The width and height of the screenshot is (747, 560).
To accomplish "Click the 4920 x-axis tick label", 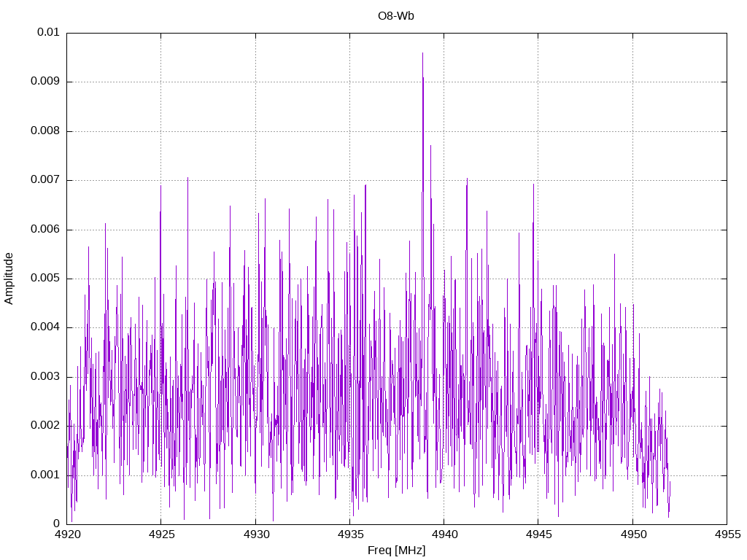I will [67, 534].
